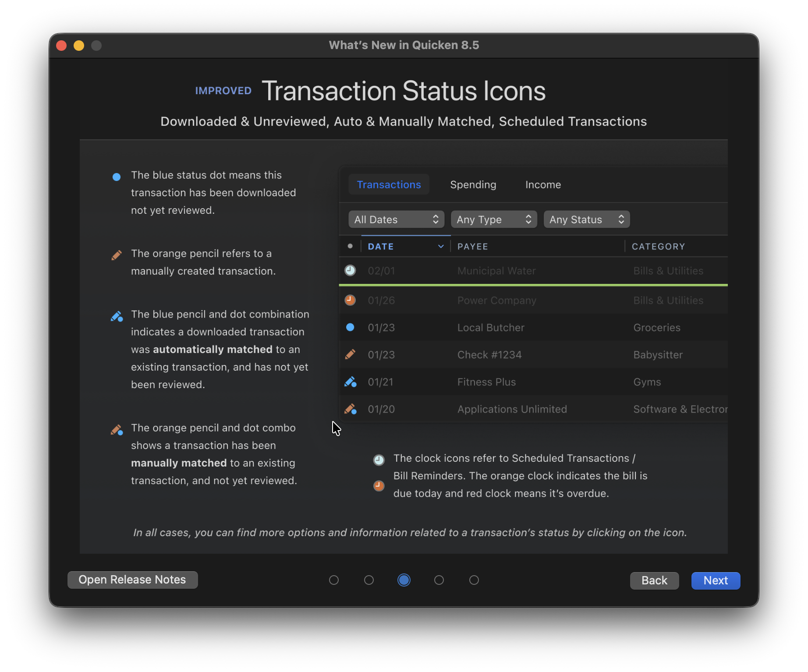Screen dimensions: 808x672
Task: Click Bills & Utilities in Municipal Water row
Action: 668,271
